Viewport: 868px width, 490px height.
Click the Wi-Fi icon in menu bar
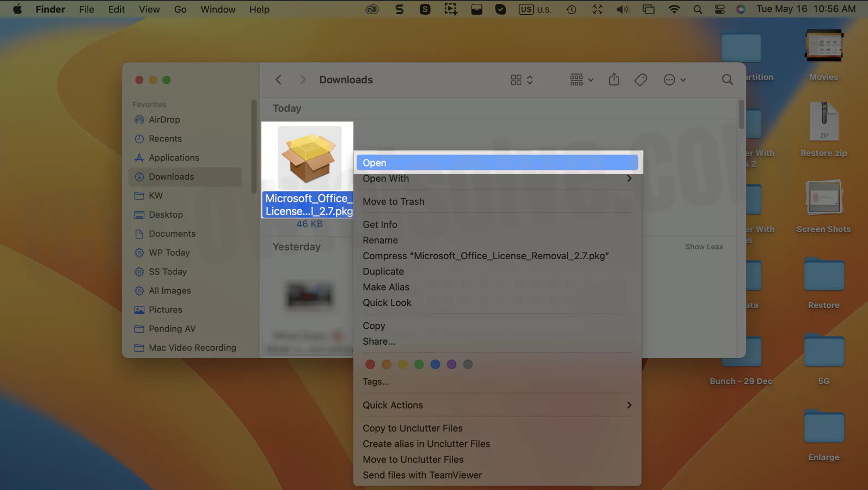[x=674, y=9]
